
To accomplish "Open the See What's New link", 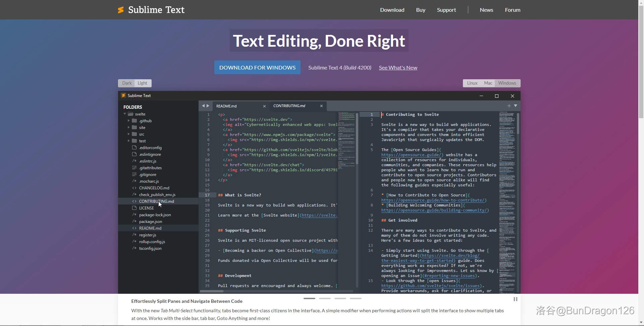I will click(x=398, y=68).
